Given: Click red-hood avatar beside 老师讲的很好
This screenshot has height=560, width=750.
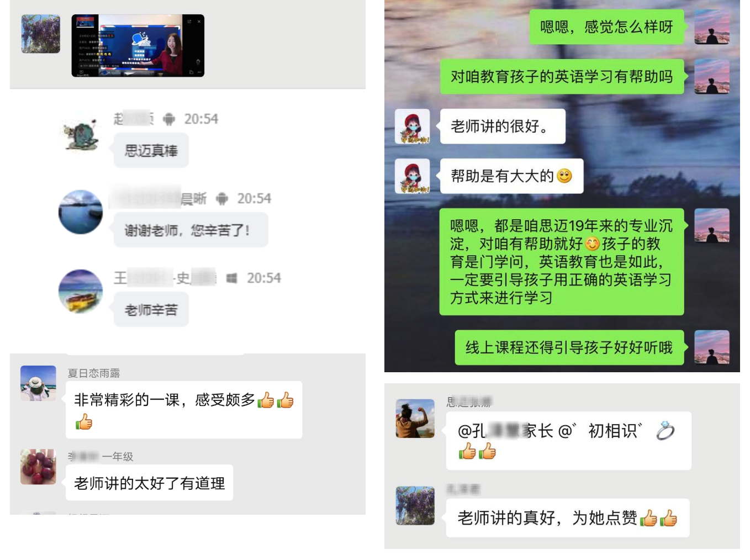Looking at the screenshot, I should [x=413, y=126].
